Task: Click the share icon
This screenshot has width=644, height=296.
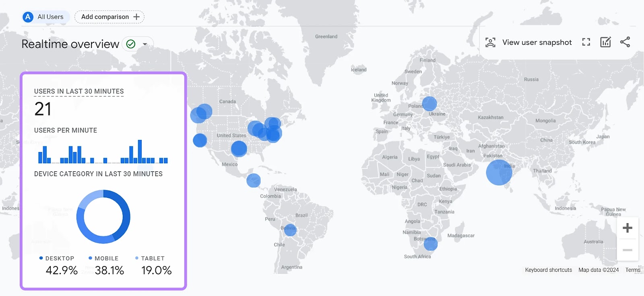Action: 625,42
